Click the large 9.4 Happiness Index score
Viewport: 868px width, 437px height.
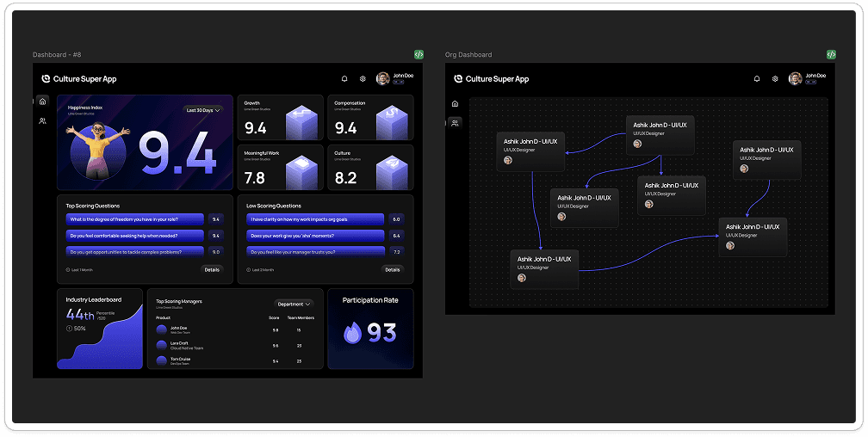[177, 152]
